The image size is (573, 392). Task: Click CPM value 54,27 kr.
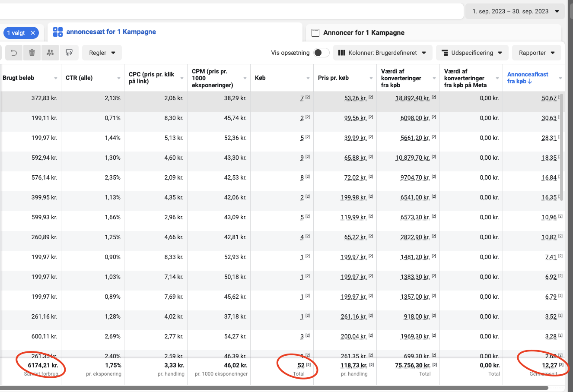235,336
